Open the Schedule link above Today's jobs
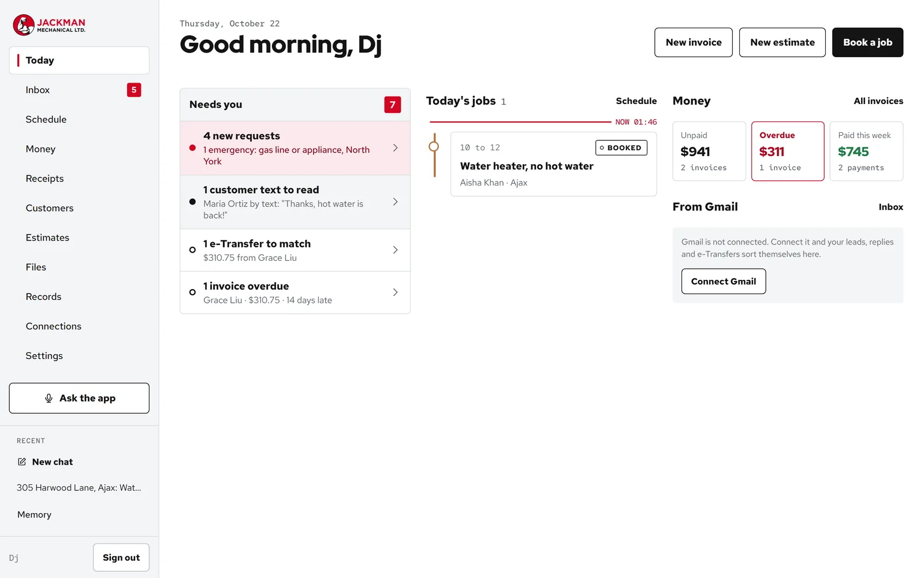The image size is (924, 578). coord(636,101)
